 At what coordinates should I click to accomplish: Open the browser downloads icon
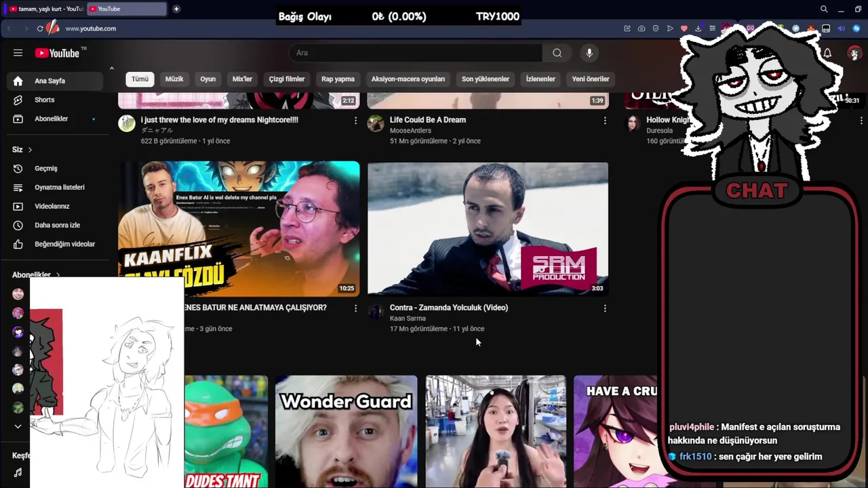click(x=698, y=28)
